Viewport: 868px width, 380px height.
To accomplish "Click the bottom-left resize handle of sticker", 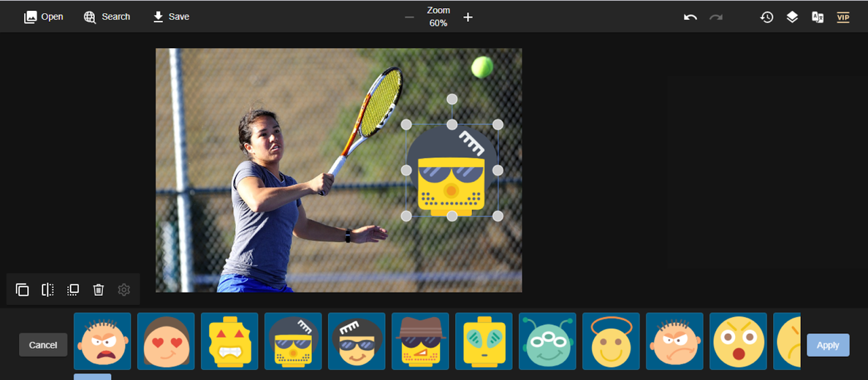I will [406, 216].
